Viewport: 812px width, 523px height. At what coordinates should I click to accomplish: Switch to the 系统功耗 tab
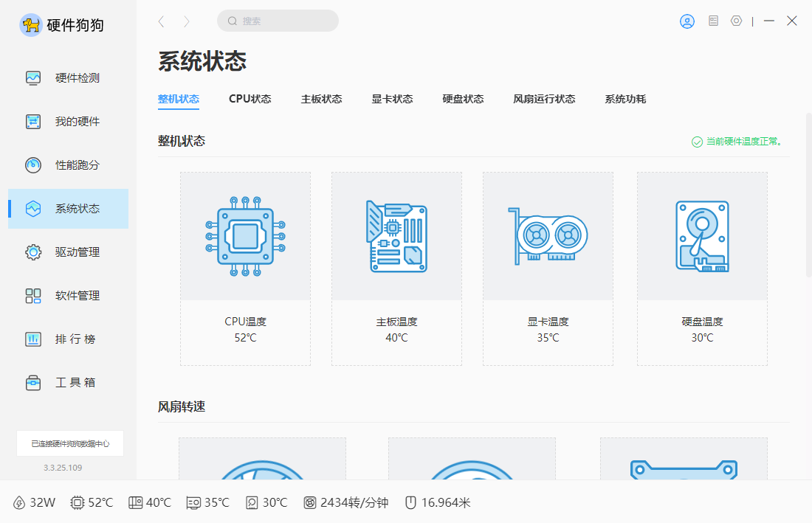[625, 99]
